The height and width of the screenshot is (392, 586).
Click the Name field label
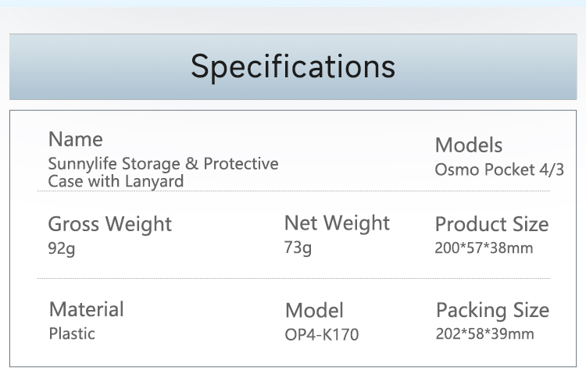point(75,139)
